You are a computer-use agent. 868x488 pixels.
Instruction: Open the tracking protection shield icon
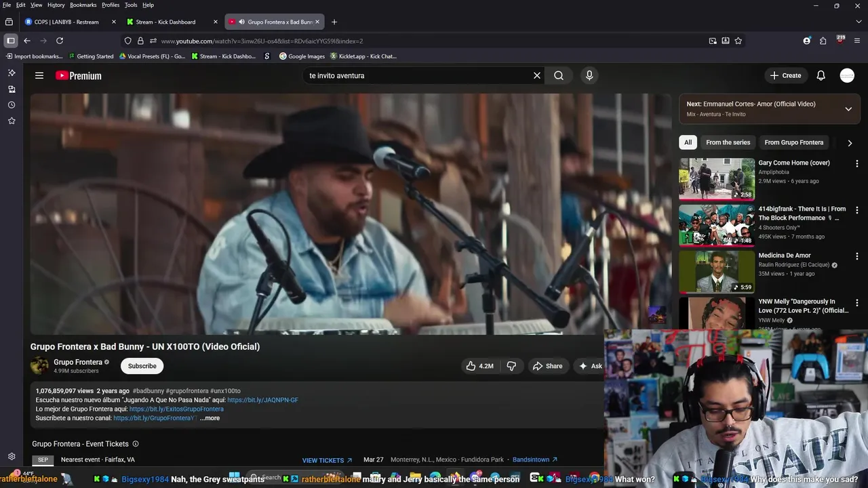[127, 41]
